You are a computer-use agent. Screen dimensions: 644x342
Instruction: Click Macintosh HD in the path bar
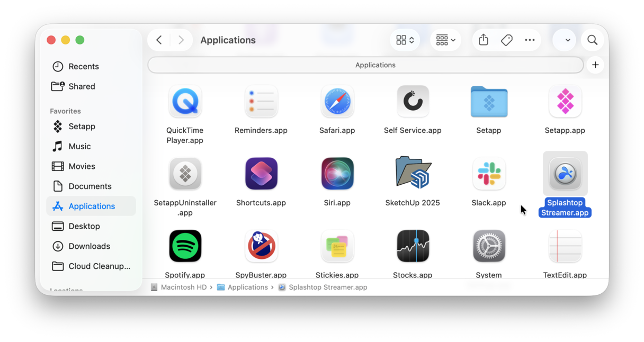178,287
